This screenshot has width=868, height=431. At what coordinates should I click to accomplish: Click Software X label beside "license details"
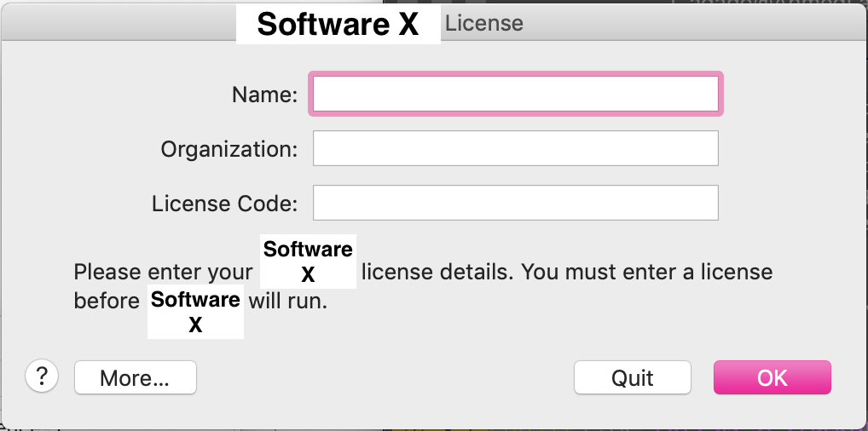pos(308,261)
